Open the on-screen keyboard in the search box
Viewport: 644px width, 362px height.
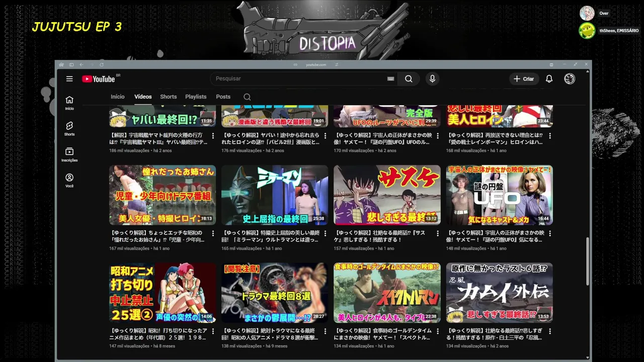390,78
